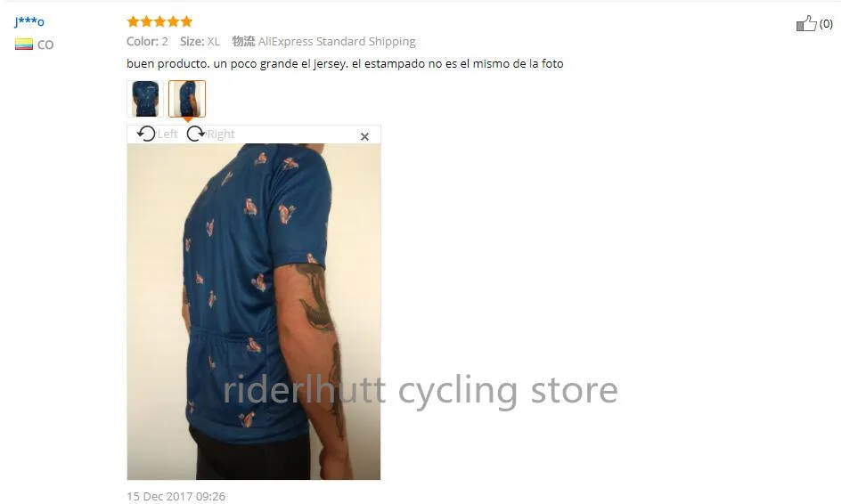
Task: Click the fifth orange rating star
Action: point(186,21)
